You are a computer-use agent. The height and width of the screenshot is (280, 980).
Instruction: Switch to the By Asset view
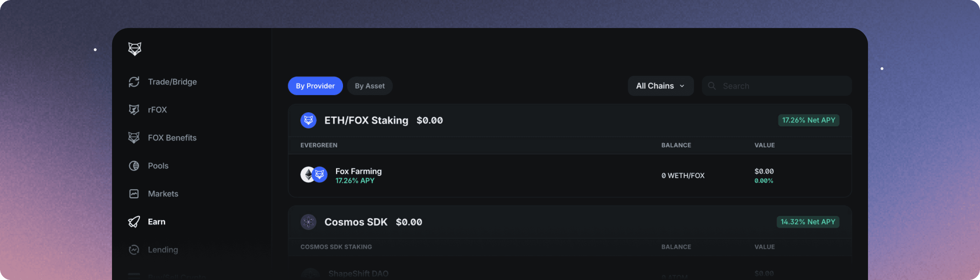click(x=369, y=86)
